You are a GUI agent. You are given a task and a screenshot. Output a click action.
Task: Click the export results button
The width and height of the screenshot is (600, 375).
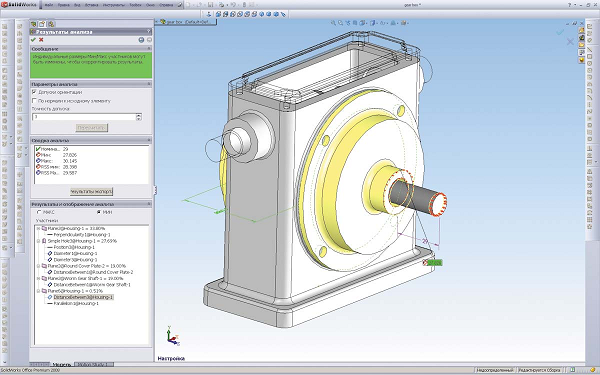pos(91,191)
